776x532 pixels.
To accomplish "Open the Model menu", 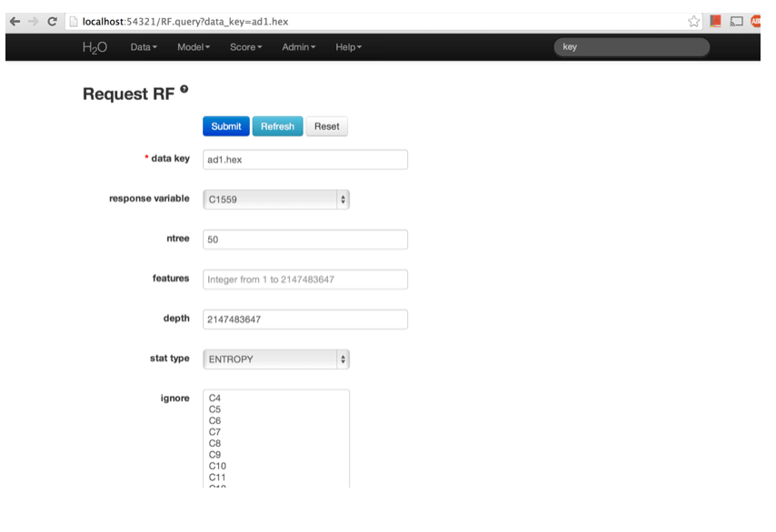I will (x=194, y=47).
